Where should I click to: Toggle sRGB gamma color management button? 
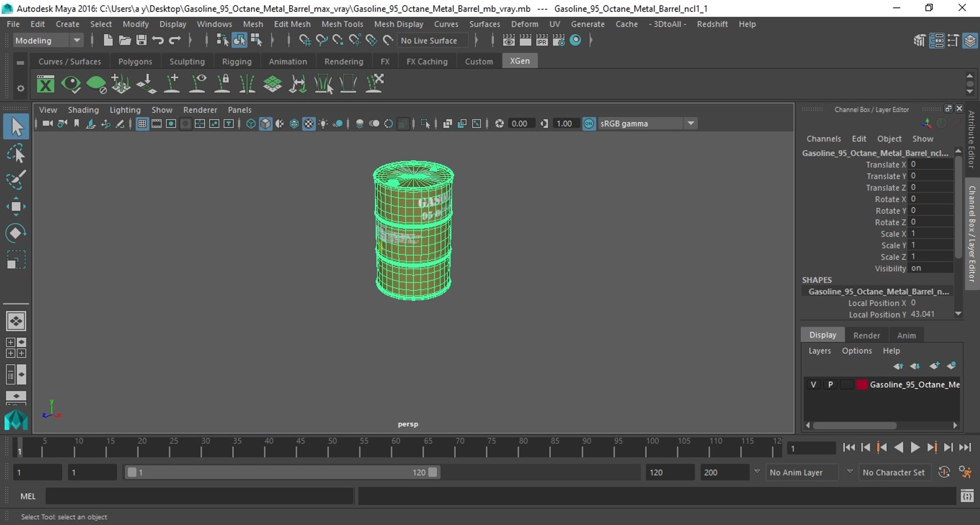(x=589, y=124)
